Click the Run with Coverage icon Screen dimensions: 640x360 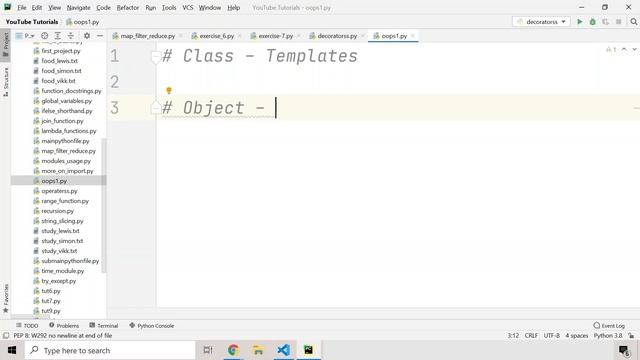click(x=605, y=22)
